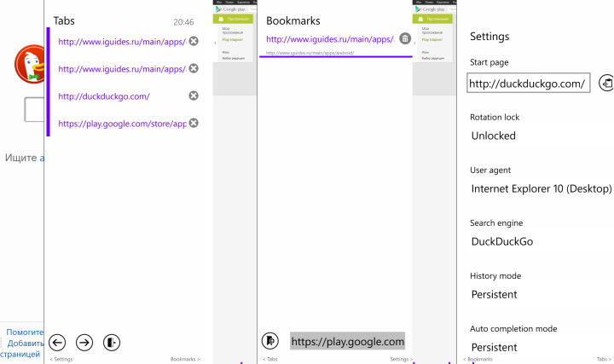This screenshot has height=364, width=614.
Task: Click the 'Помогите' link on the page
Action: coord(25,332)
